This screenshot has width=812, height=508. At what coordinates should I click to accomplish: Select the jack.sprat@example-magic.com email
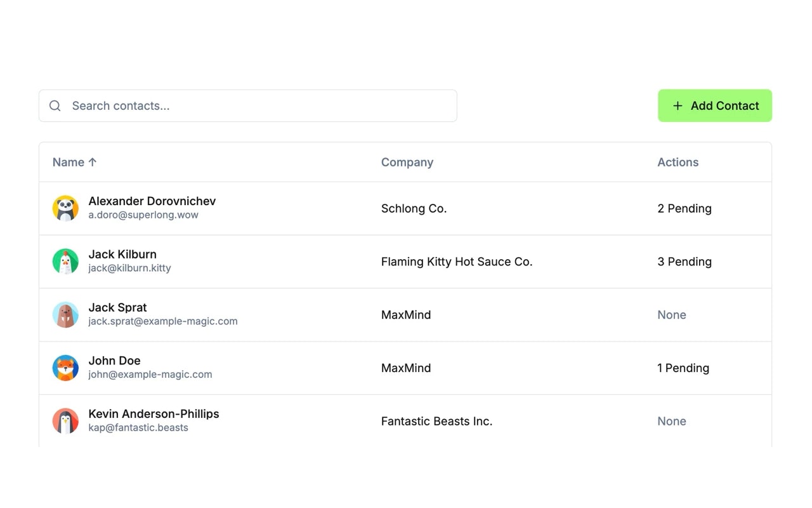[163, 321]
